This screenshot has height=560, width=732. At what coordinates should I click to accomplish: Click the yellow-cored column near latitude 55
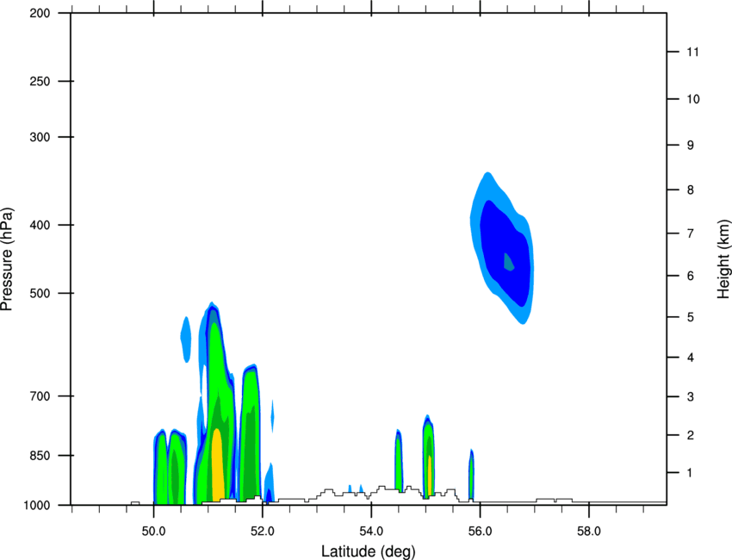coord(429,457)
